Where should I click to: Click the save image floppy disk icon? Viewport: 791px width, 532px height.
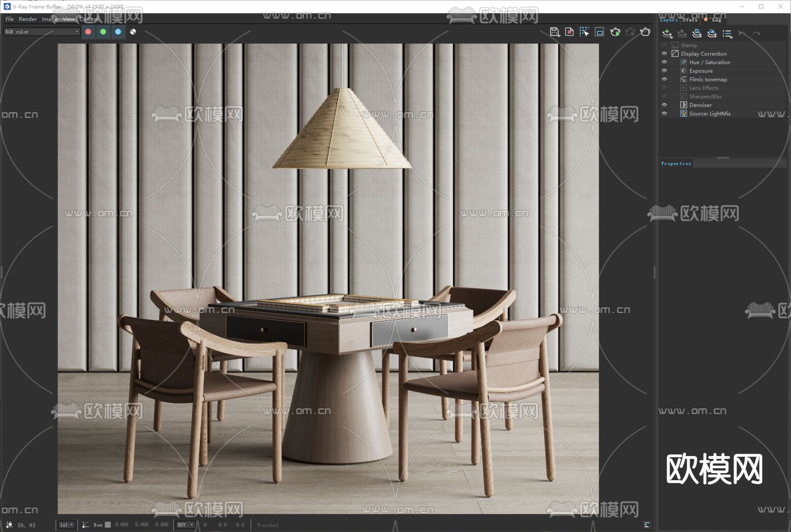[x=554, y=32]
